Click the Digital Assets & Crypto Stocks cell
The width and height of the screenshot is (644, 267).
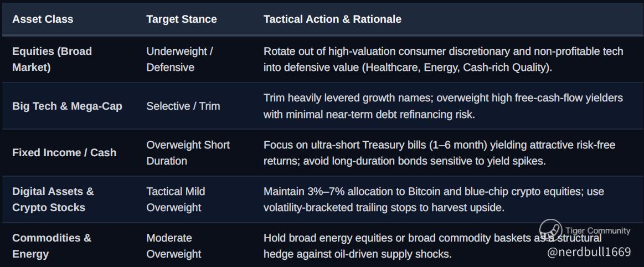(x=53, y=199)
